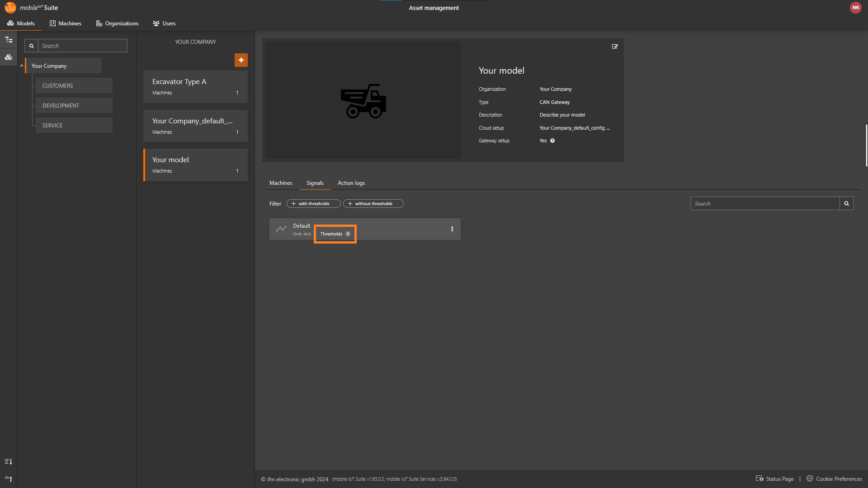This screenshot has width=868, height=488.
Task: Click the organization search input field
Action: [x=82, y=46]
